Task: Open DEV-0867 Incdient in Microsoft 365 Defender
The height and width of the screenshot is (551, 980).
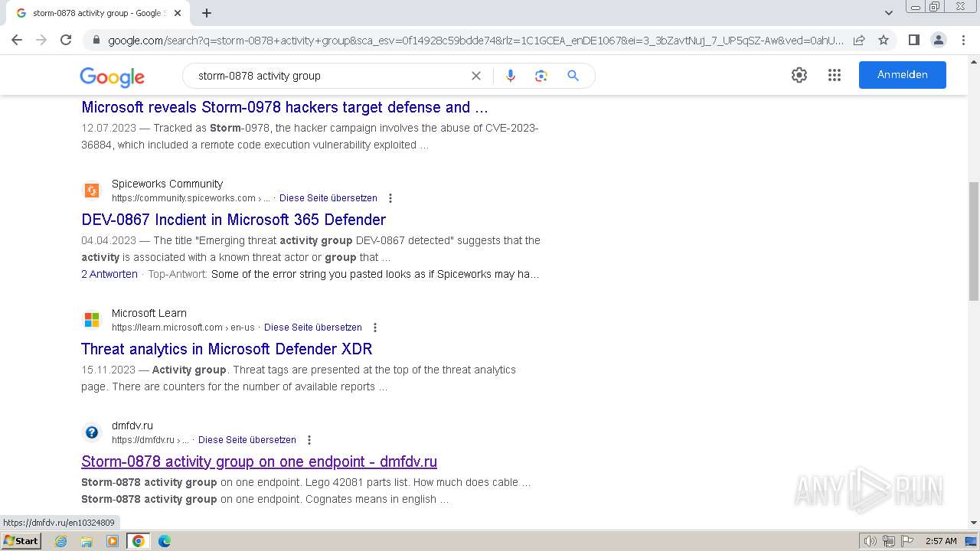Action: coord(234,220)
